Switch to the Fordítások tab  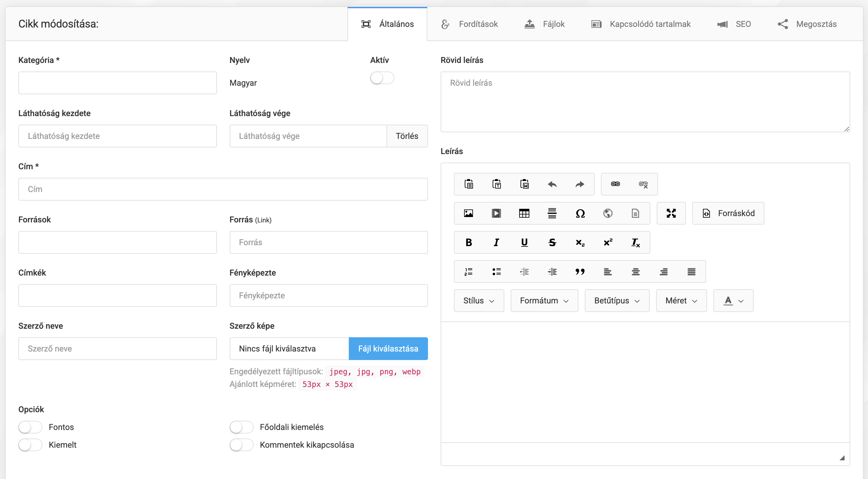click(x=469, y=24)
